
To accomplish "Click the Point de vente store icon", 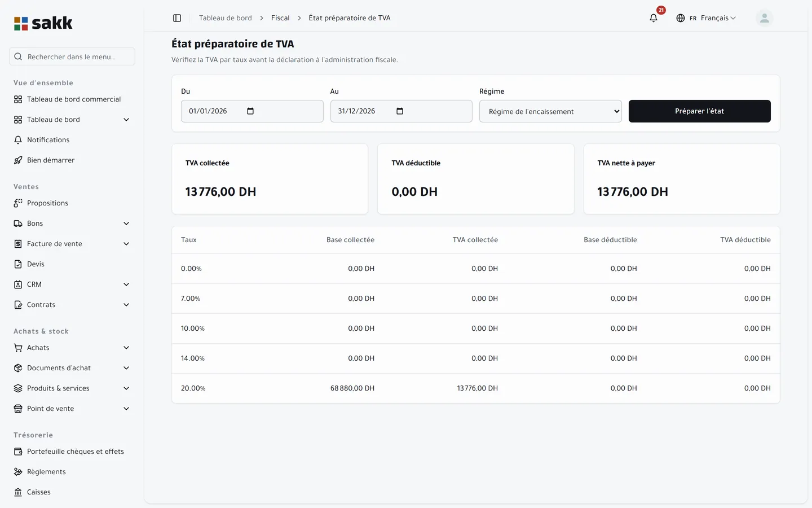I will (x=18, y=409).
